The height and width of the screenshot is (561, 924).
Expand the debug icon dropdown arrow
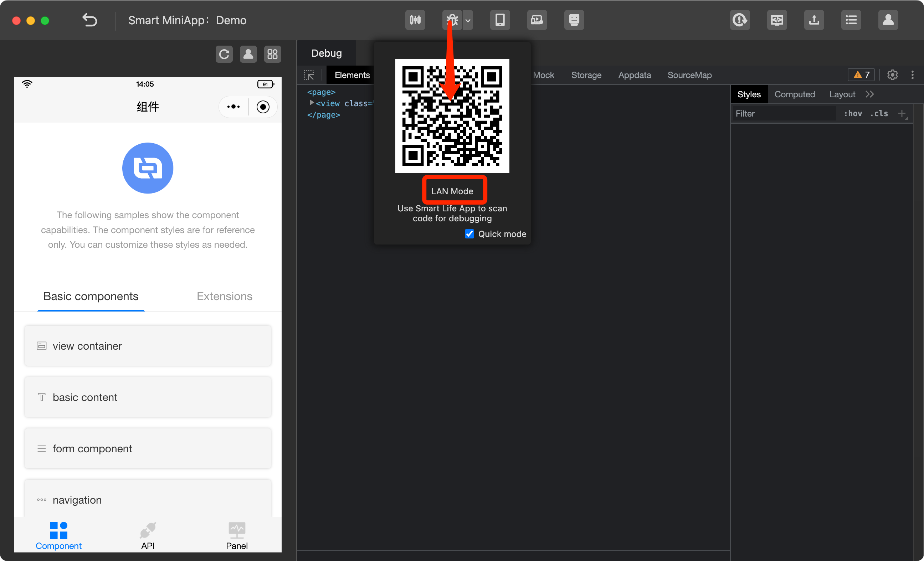[x=468, y=20]
